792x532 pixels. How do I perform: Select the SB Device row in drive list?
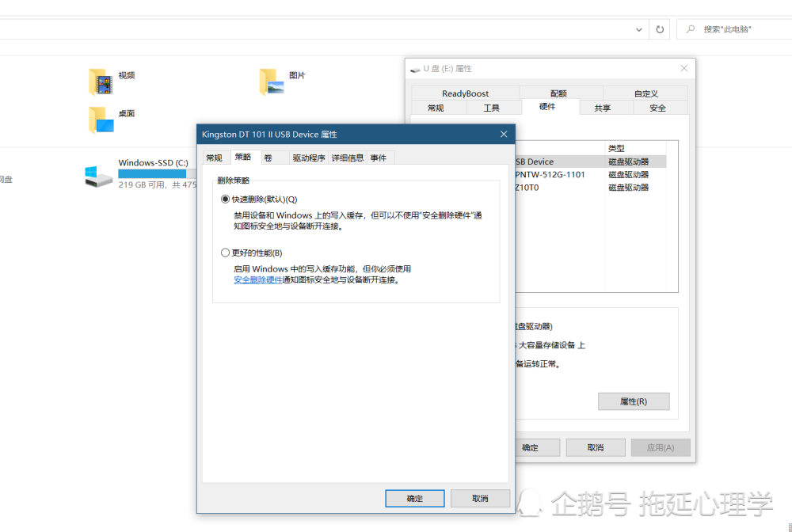pyautogui.click(x=591, y=161)
